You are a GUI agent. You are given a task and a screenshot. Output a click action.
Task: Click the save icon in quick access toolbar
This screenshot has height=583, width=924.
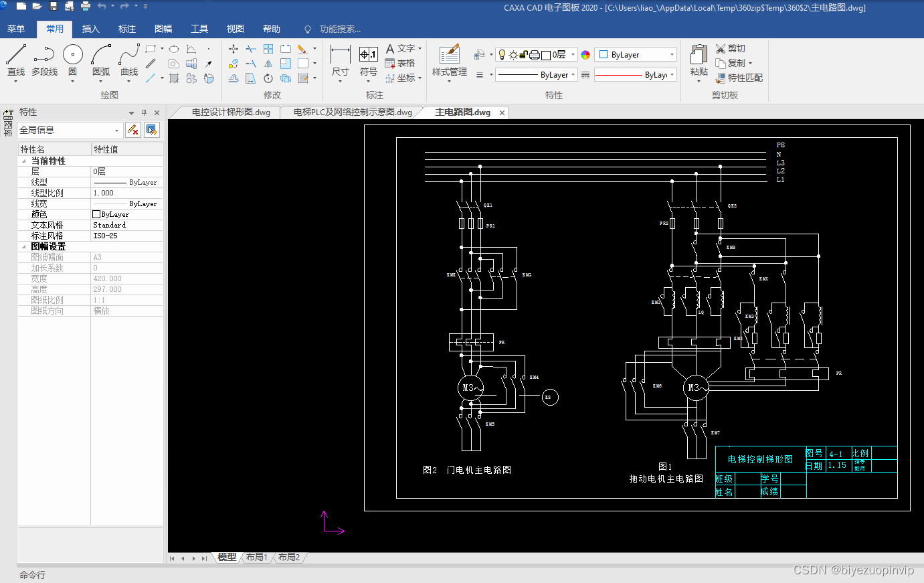54,6
